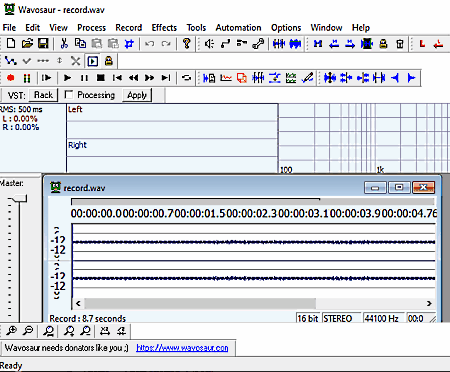This screenshot has height=372, width=450.
Task: Click the '16 bit' field
Action: point(308,319)
